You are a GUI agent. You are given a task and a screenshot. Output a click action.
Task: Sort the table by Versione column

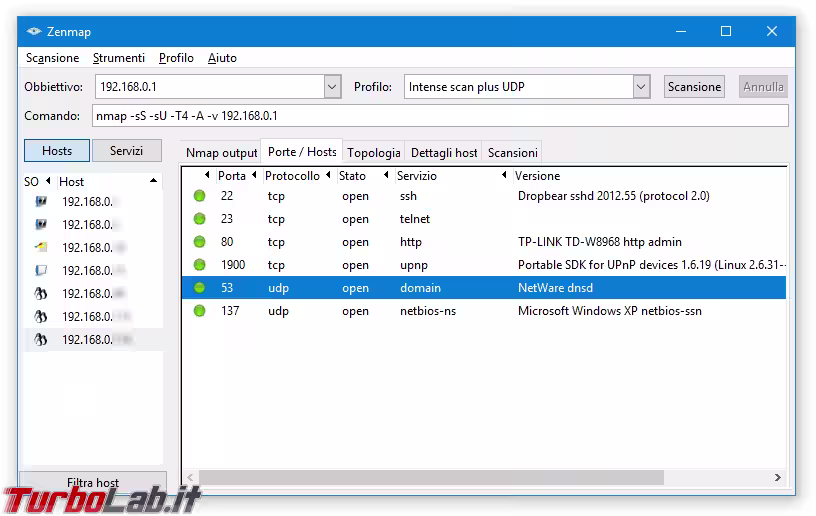[538, 176]
